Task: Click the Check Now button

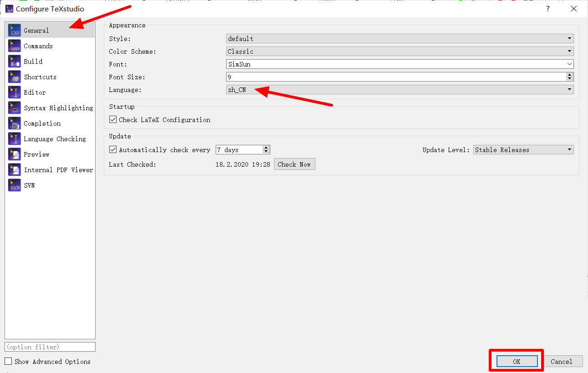Action: 294,164
